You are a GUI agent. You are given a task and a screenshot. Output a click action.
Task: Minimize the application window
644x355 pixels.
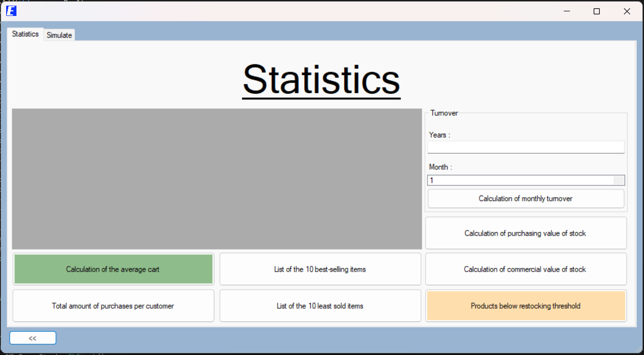(567, 11)
